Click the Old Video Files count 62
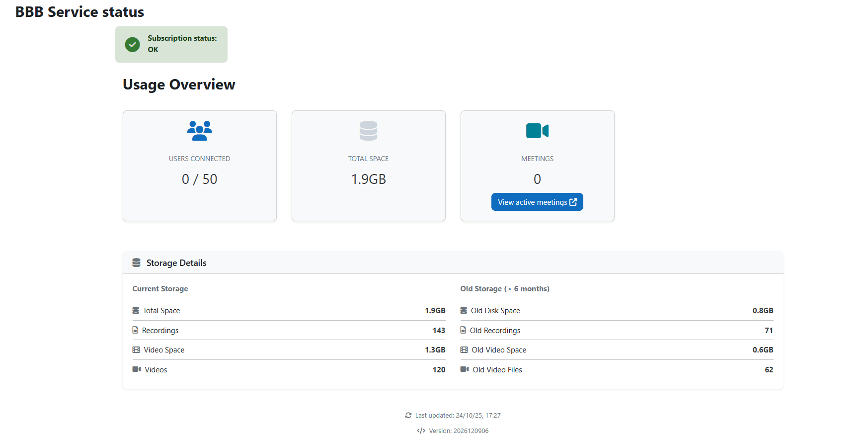This screenshot has height=435, width=868. [769, 370]
